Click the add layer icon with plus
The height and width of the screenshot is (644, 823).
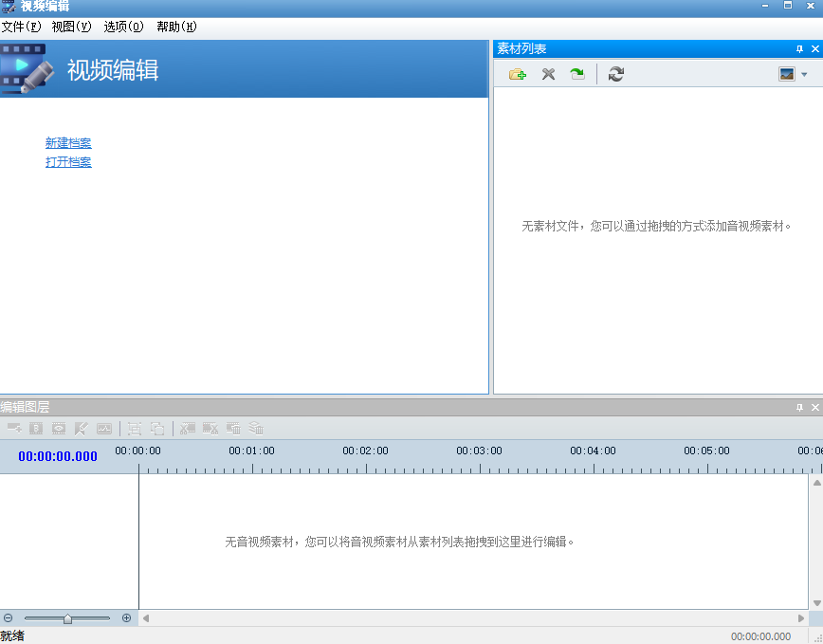pos(14,429)
